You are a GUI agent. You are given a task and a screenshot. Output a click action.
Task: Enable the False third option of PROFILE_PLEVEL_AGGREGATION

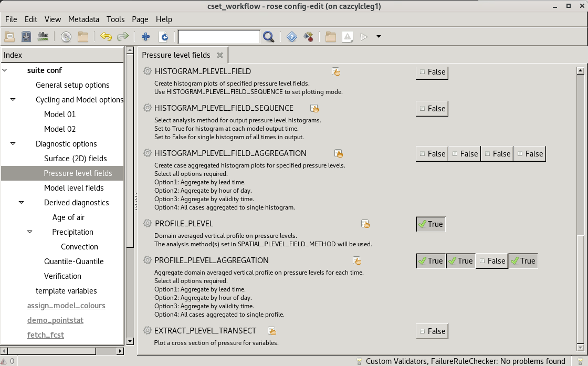click(x=491, y=261)
